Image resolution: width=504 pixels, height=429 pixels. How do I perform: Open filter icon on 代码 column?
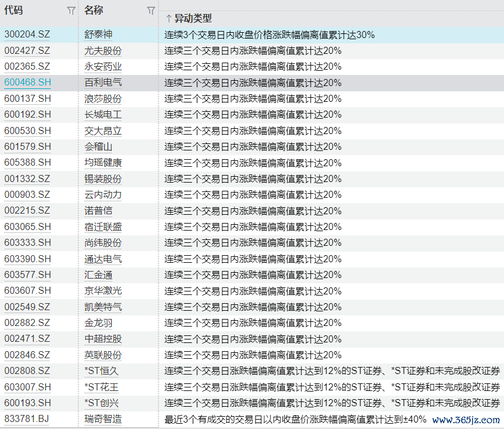pyautogui.click(x=71, y=11)
